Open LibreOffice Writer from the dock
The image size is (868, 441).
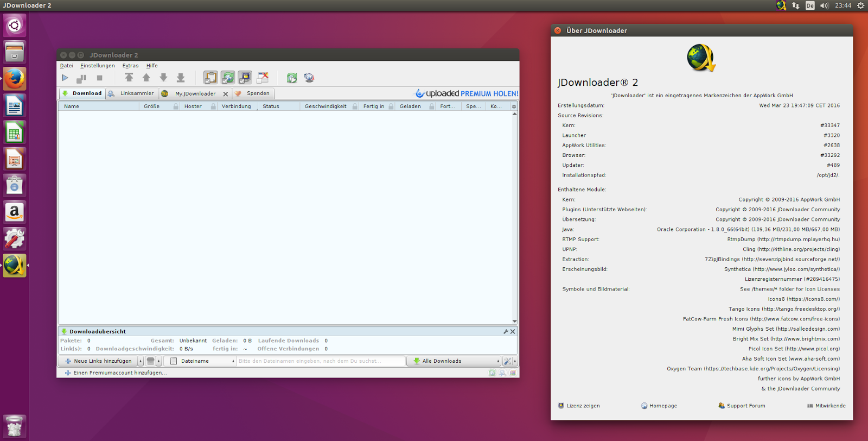(x=15, y=105)
